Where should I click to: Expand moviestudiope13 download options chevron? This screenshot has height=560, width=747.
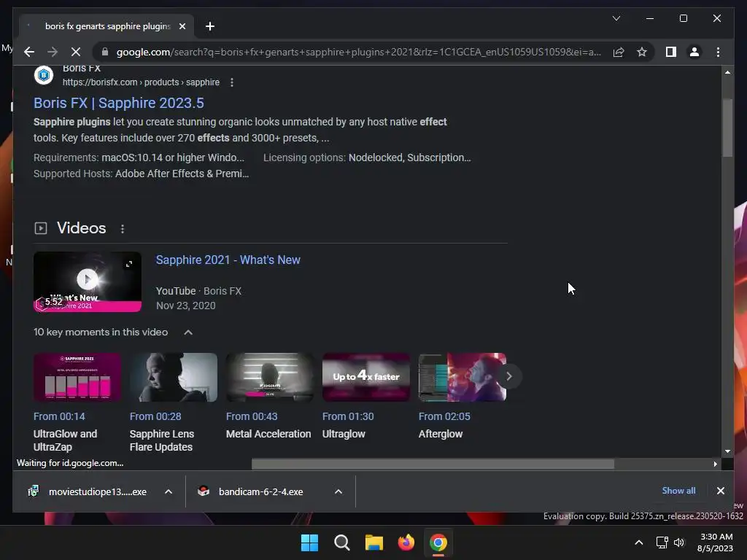coord(169,491)
